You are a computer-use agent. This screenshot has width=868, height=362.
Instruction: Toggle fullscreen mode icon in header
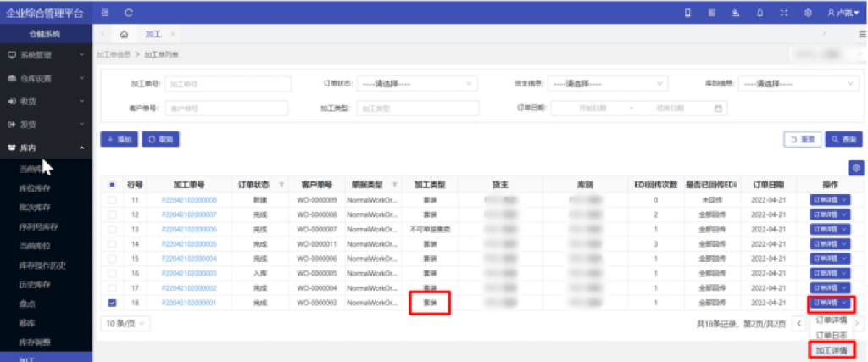(x=783, y=13)
